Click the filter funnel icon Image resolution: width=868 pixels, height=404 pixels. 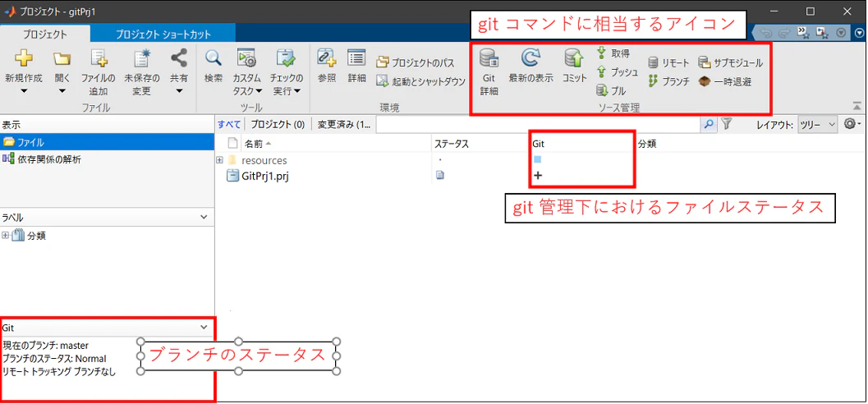[728, 125]
